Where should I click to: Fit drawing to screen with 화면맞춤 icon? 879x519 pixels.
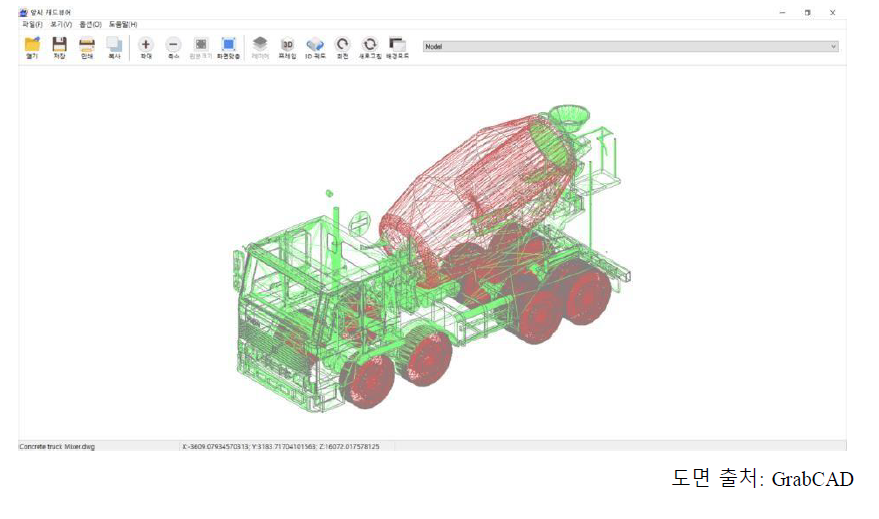tap(228, 44)
